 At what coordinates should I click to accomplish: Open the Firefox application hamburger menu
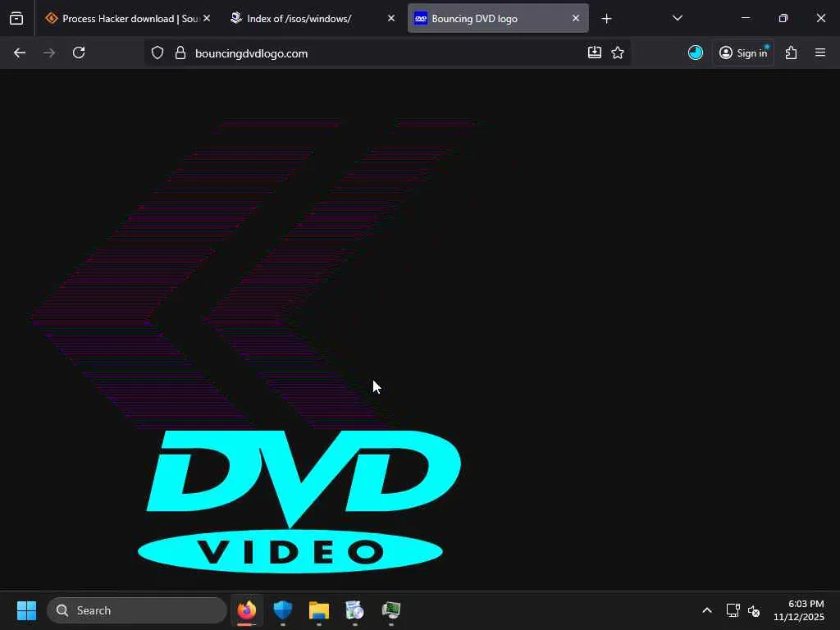pos(820,52)
